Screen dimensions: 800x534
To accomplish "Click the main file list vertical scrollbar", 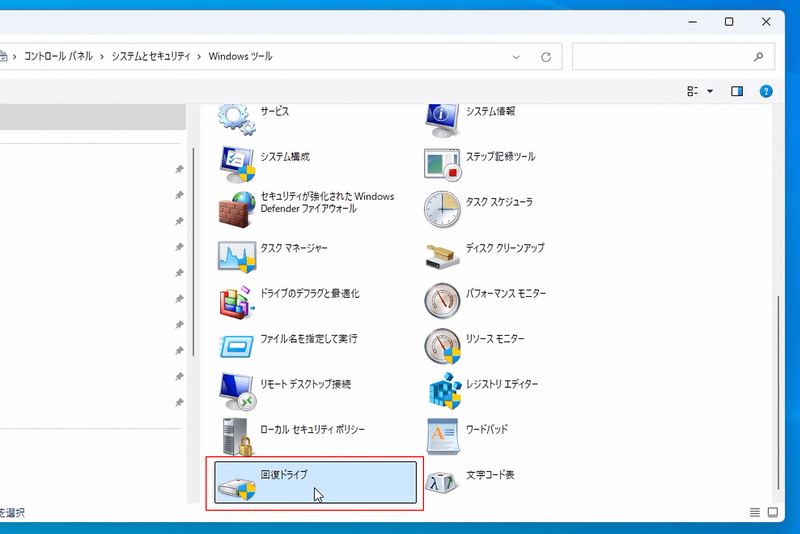I will click(x=778, y=392).
